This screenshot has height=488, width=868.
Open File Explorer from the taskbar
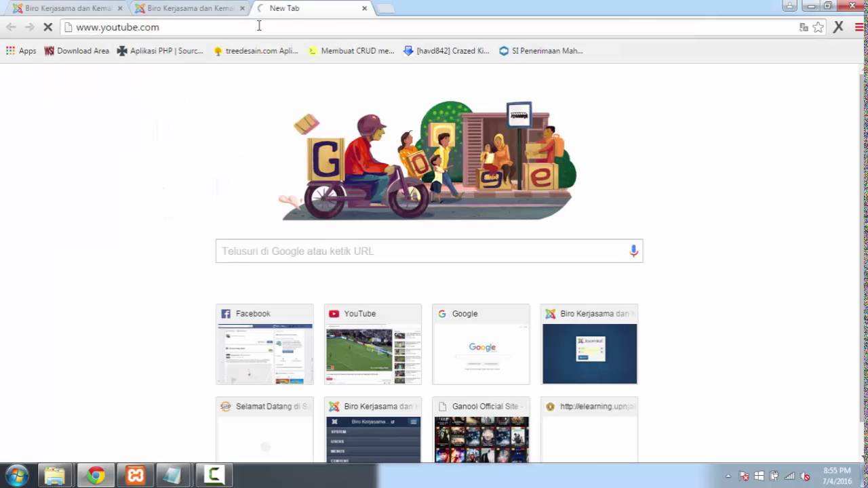(x=55, y=475)
